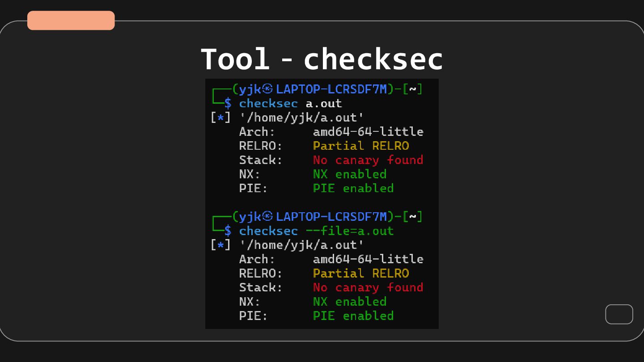This screenshot has width=644, height=362.
Task: Click the first tilde directory indicator
Action: 412,88
